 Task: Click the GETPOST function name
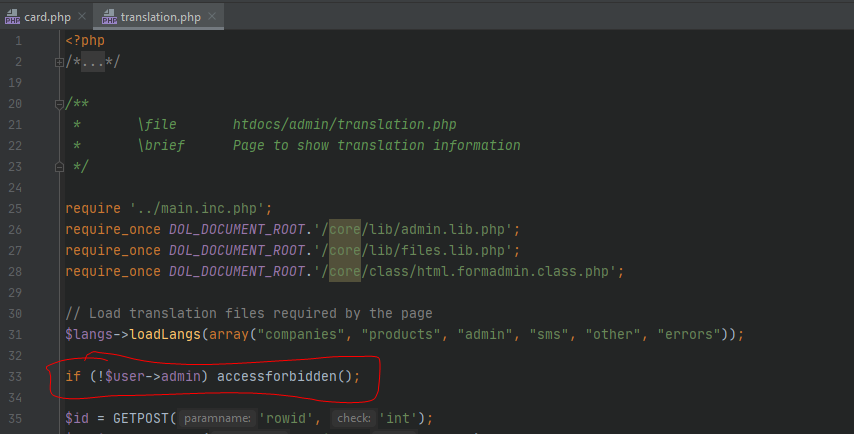tap(144, 418)
